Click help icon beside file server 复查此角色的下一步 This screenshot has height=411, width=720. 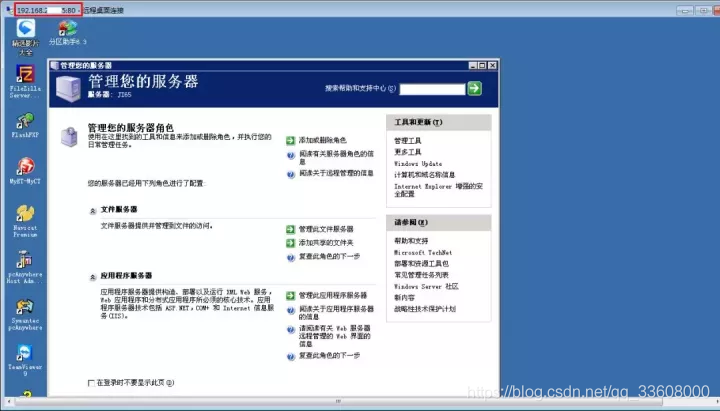291,257
